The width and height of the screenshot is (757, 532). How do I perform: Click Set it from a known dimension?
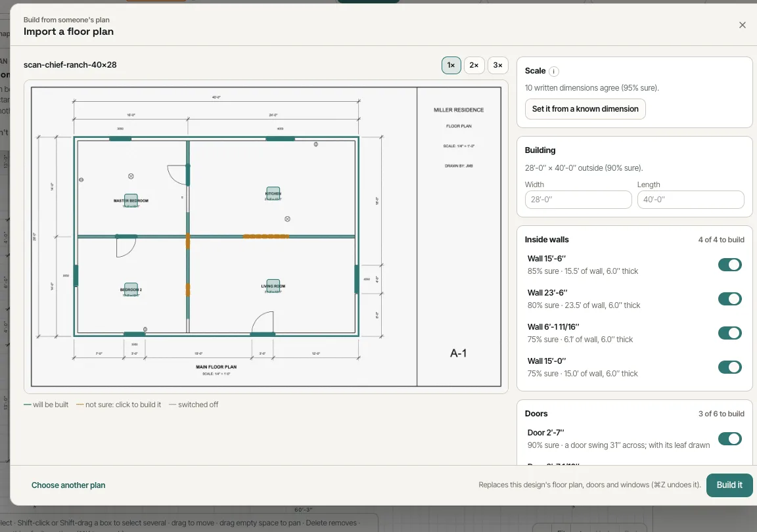coord(585,109)
